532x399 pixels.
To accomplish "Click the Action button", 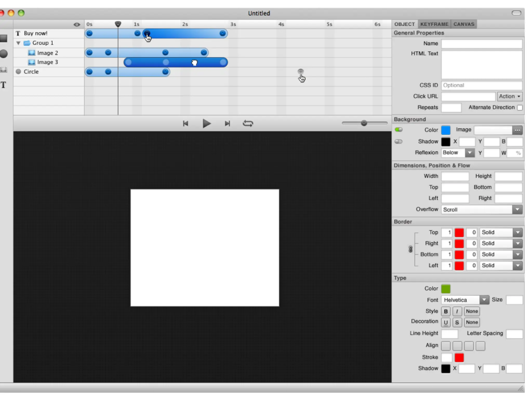I will [509, 96].
